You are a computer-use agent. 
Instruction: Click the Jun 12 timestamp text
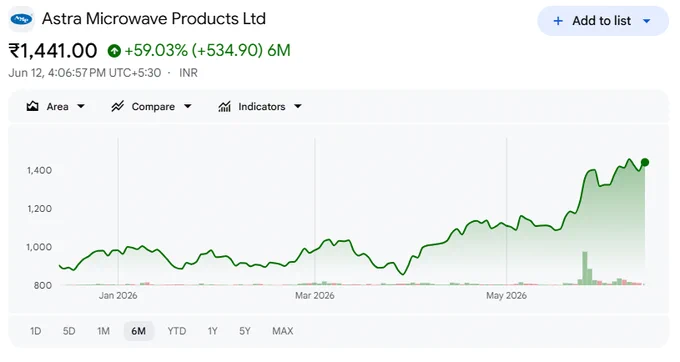(85, 73)
